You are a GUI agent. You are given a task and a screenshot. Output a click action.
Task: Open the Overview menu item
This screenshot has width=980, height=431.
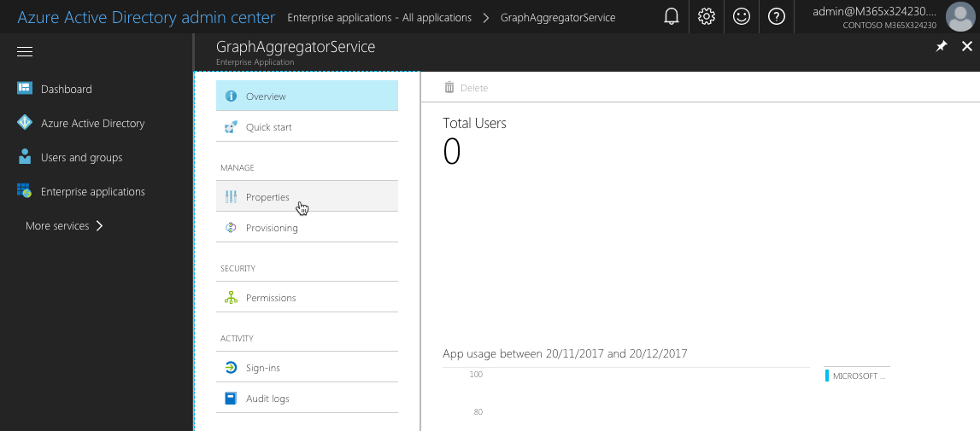pyautogui.click(x=307, y=96)
